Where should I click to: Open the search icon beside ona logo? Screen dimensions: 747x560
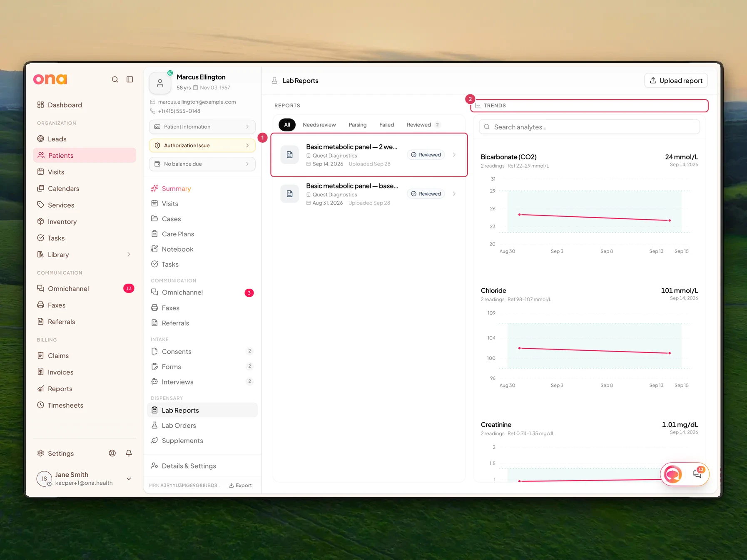click(x=115, y=79)
